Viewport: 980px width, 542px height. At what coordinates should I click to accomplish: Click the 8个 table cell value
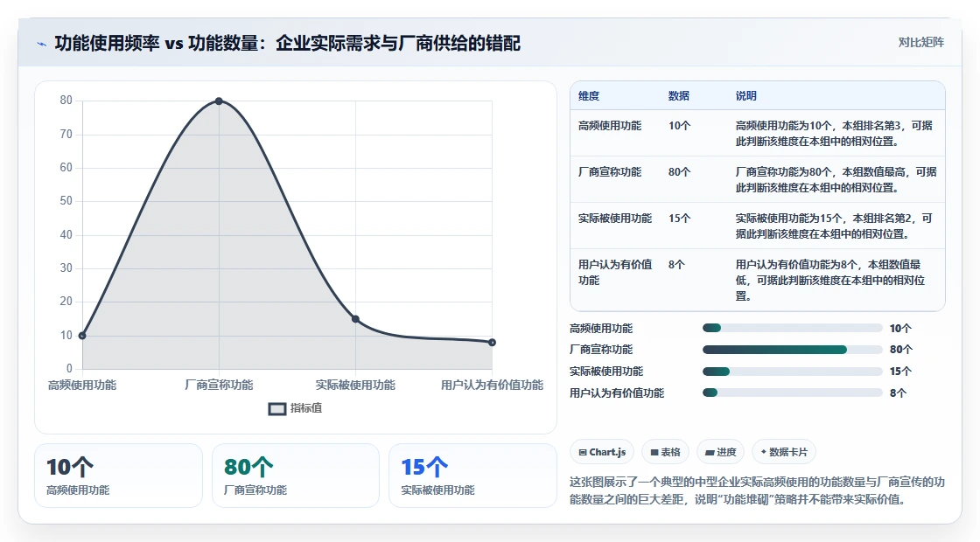[676, 264]
